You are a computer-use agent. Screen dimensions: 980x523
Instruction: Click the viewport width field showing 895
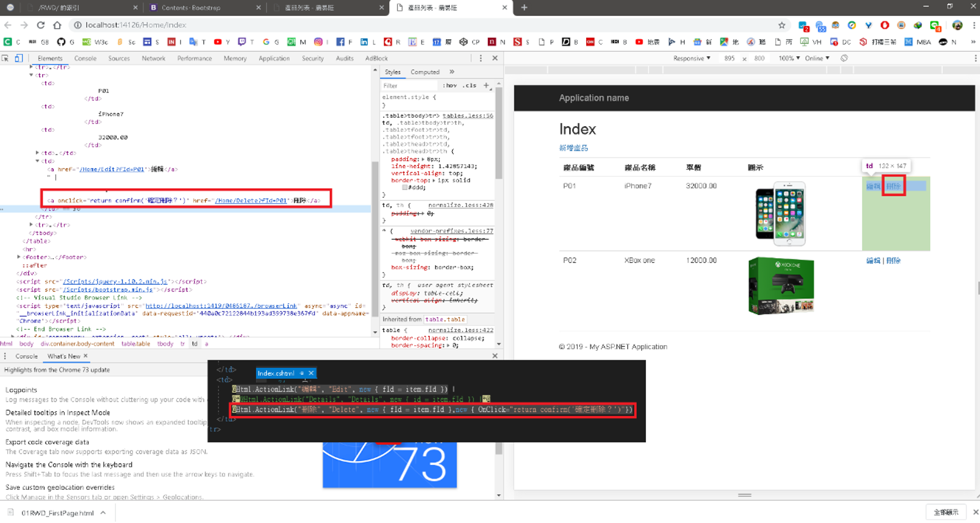[729, 58]
